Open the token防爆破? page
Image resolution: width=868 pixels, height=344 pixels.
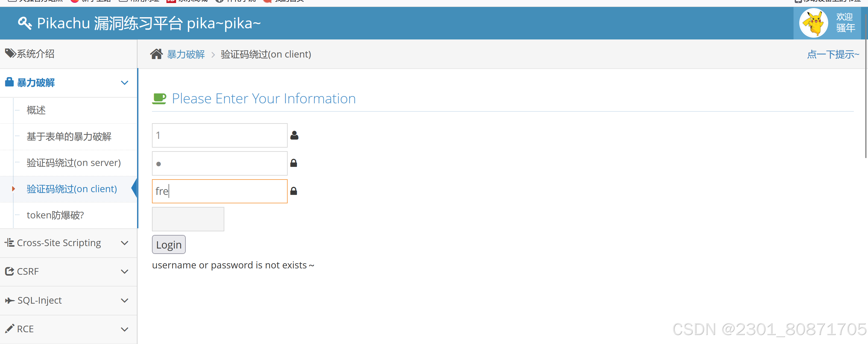click(55, 215)
